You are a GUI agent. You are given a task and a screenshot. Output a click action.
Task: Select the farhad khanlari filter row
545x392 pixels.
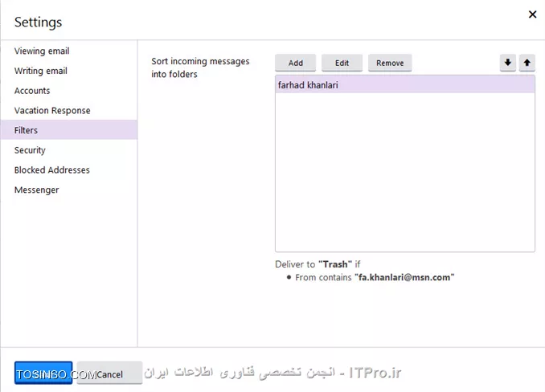pyautogui.click(x=405, y=84)
